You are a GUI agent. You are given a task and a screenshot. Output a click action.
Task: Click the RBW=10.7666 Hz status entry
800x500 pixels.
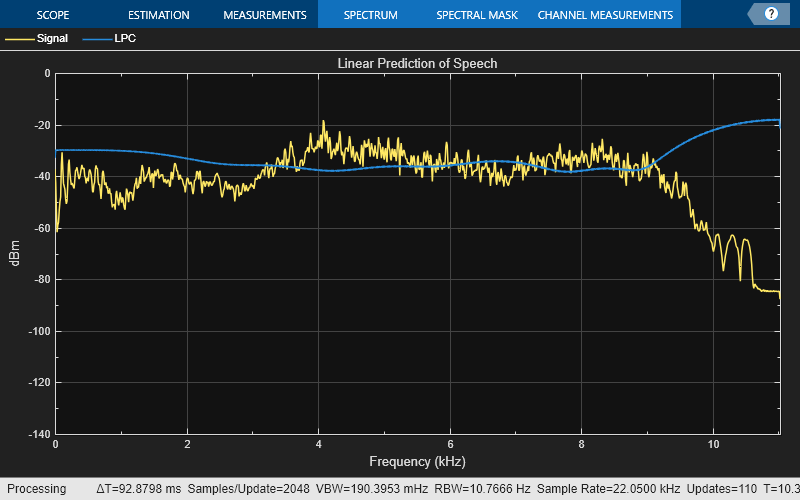pos(482,489)
